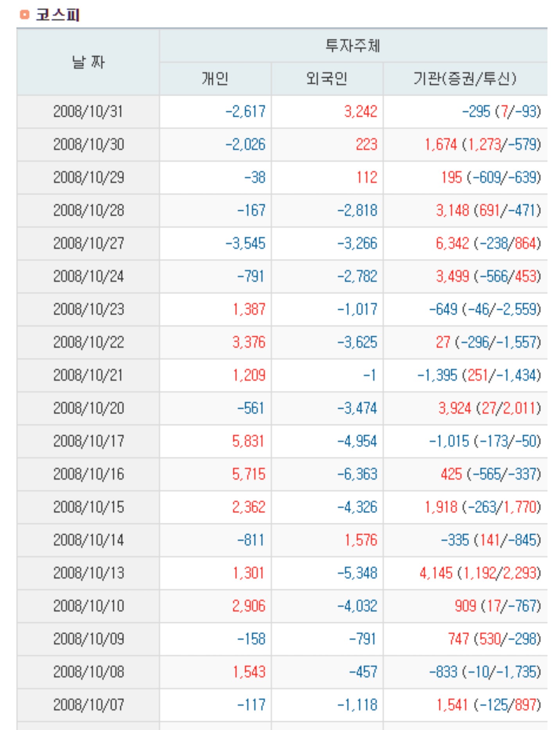Click individual value -2,026 on 2008/10/30
Image resolution: width=560 pixels, height=730 pixels.
pos(246,145)
